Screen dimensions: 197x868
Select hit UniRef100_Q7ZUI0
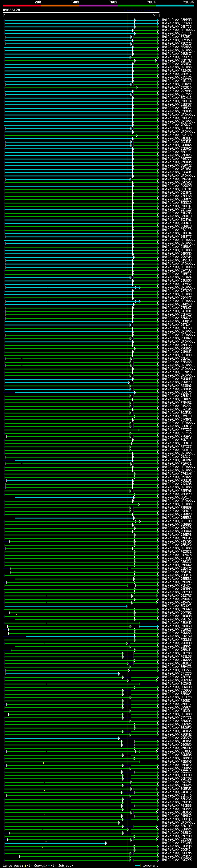177,88
